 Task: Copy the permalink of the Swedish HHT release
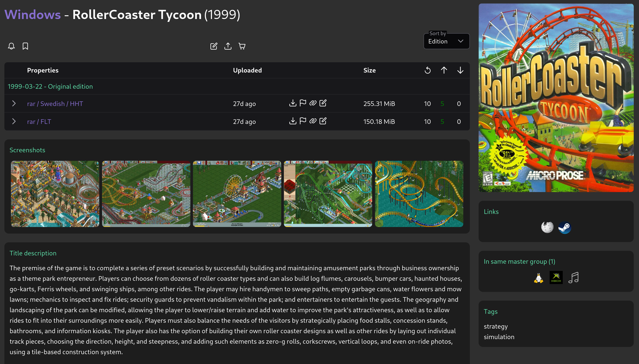[313, 103]
